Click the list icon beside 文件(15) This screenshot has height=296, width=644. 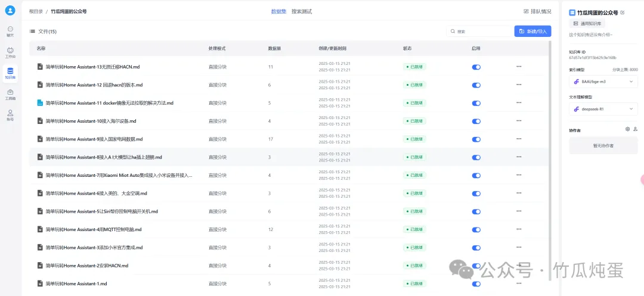tap(32, 32)
